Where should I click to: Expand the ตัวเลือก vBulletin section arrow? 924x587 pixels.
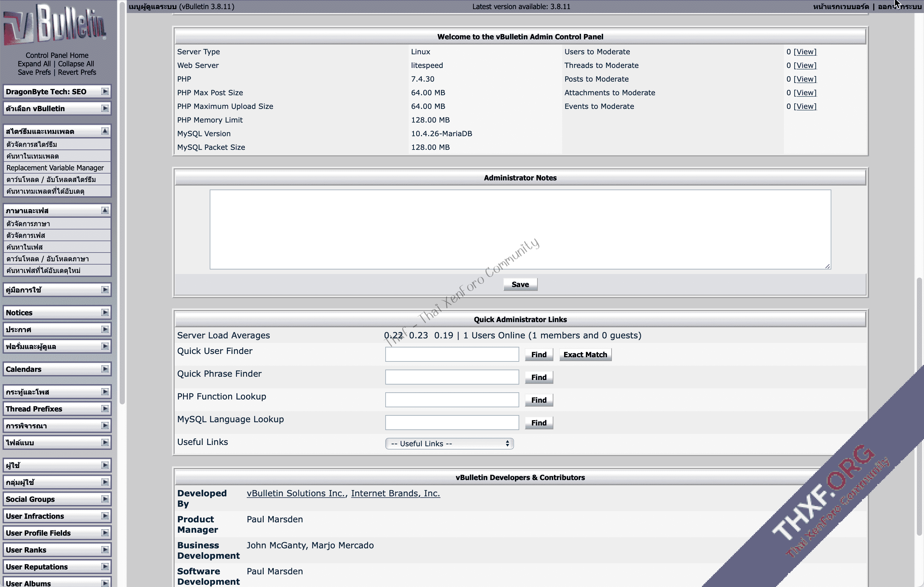105,108
